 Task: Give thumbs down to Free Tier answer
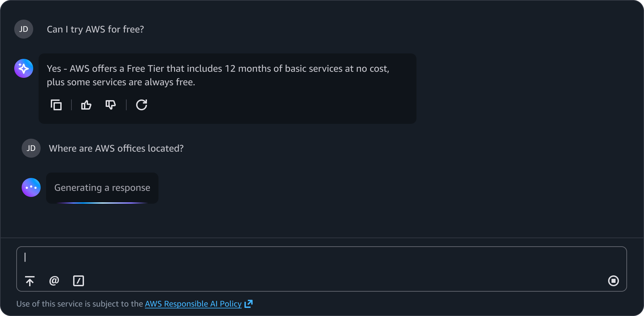pos(111,105)
